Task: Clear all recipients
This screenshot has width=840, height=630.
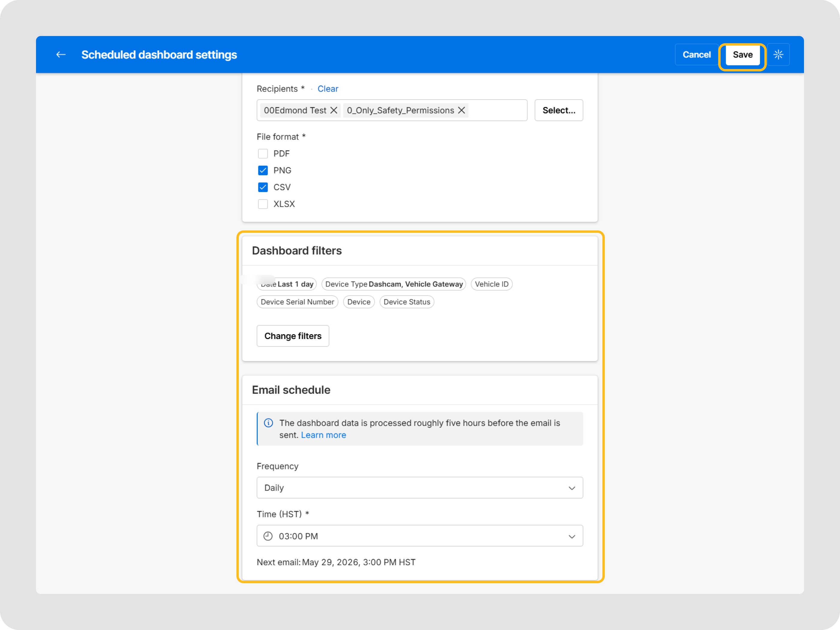Action: pos(328,89)
